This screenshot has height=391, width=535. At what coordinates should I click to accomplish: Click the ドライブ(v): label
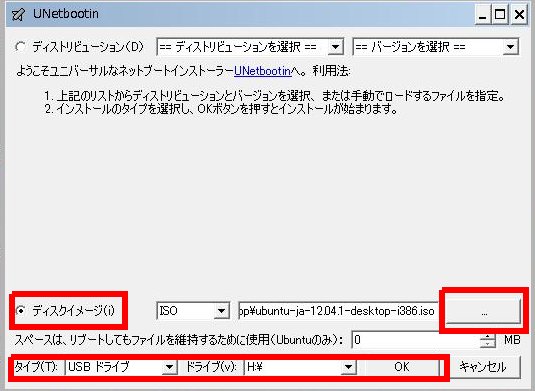click(211, 367)
